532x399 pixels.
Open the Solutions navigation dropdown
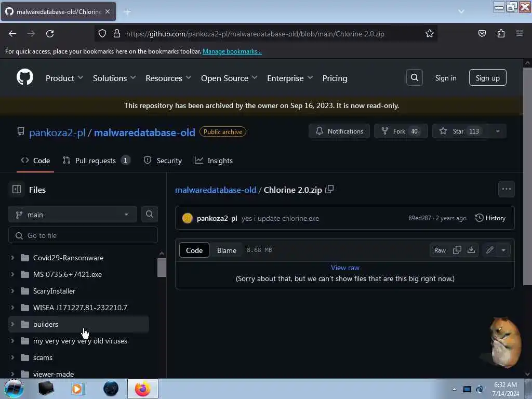pos(114,78)
